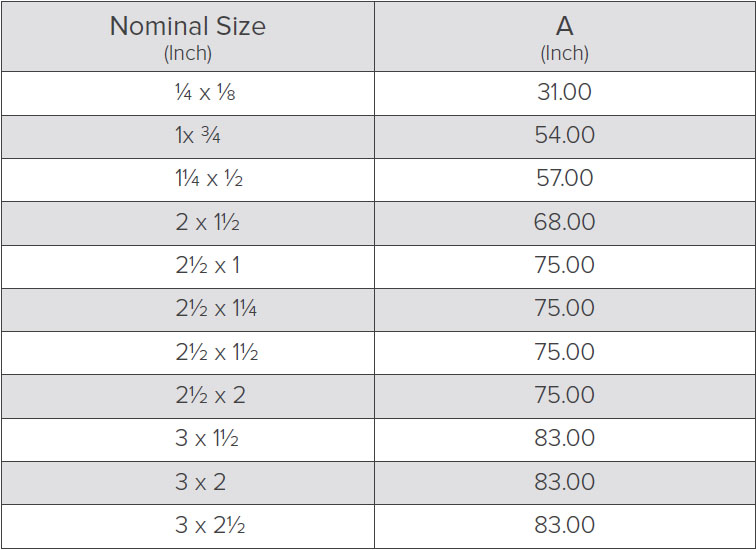Click the 83.00 value beside 3 x 2½
Screen dimensions: 756x550
click(565, 526)
